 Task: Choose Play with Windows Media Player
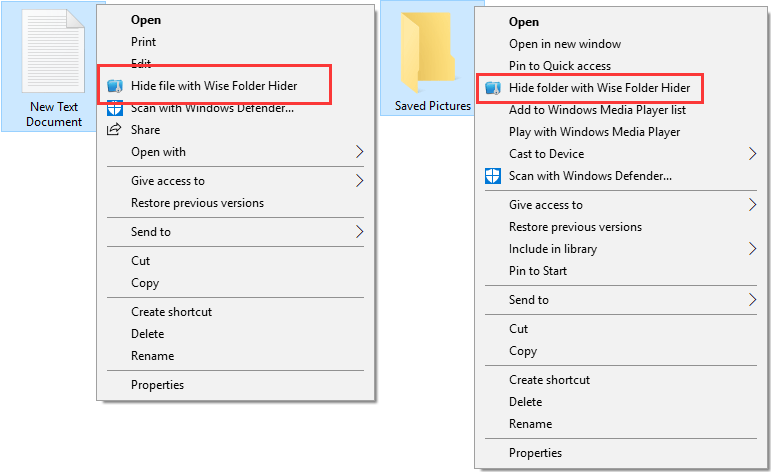coord(594,132)
